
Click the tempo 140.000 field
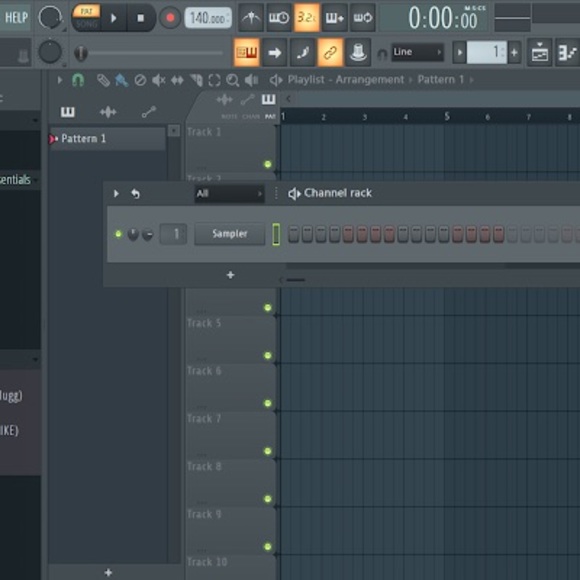point(208,18)
